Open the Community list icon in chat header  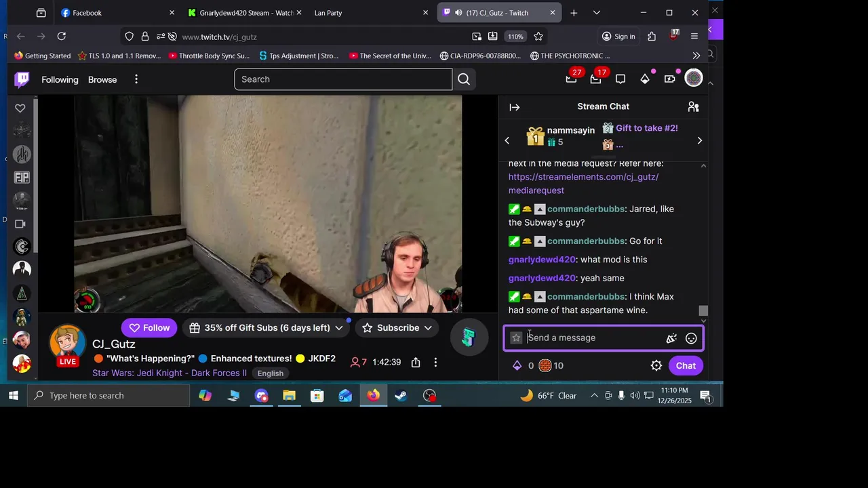click(693, 106)
